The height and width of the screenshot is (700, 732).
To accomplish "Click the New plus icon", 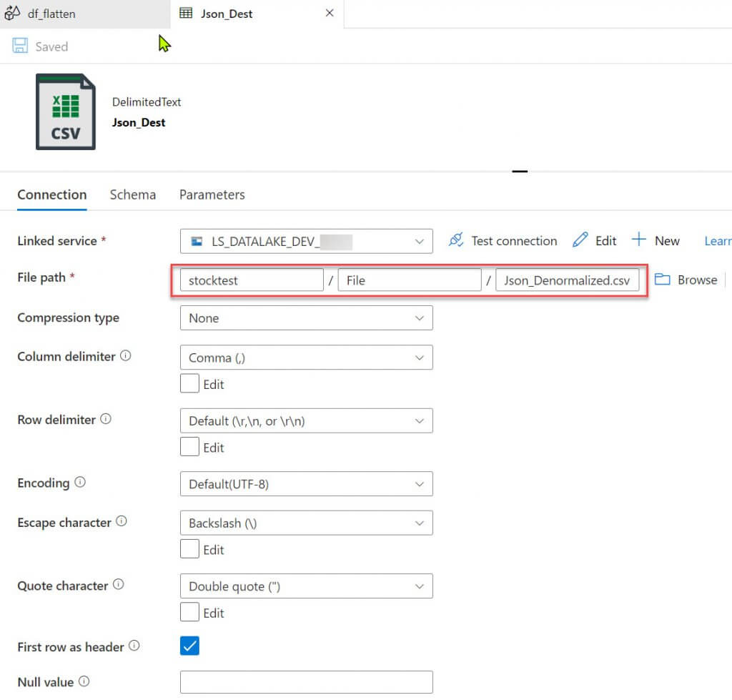I will (638, 240).
